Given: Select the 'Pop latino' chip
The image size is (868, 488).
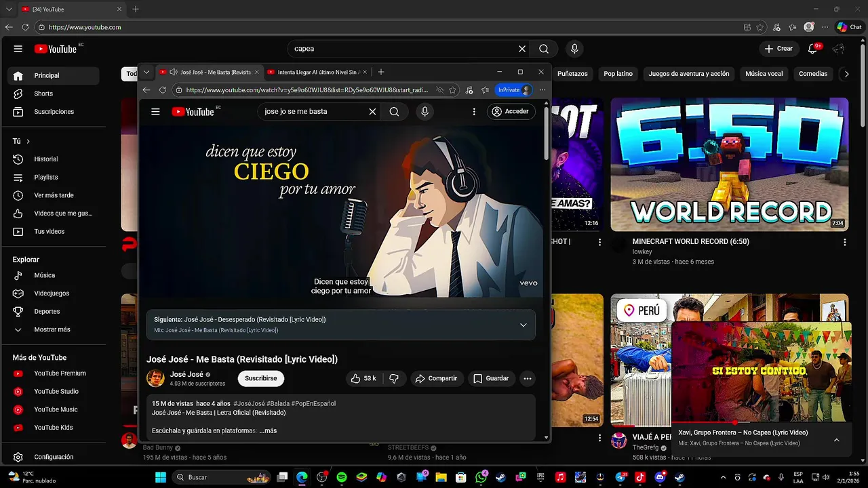Looking at the screenshot, I should click(618, 74).
